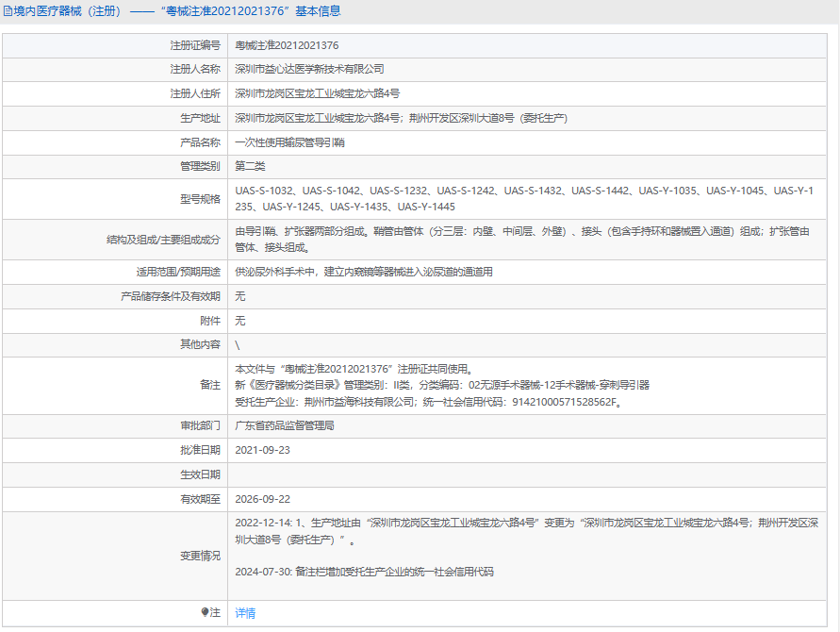
Task: Select credit code line 91421000571528562F
Action: [x=430, y=402]
